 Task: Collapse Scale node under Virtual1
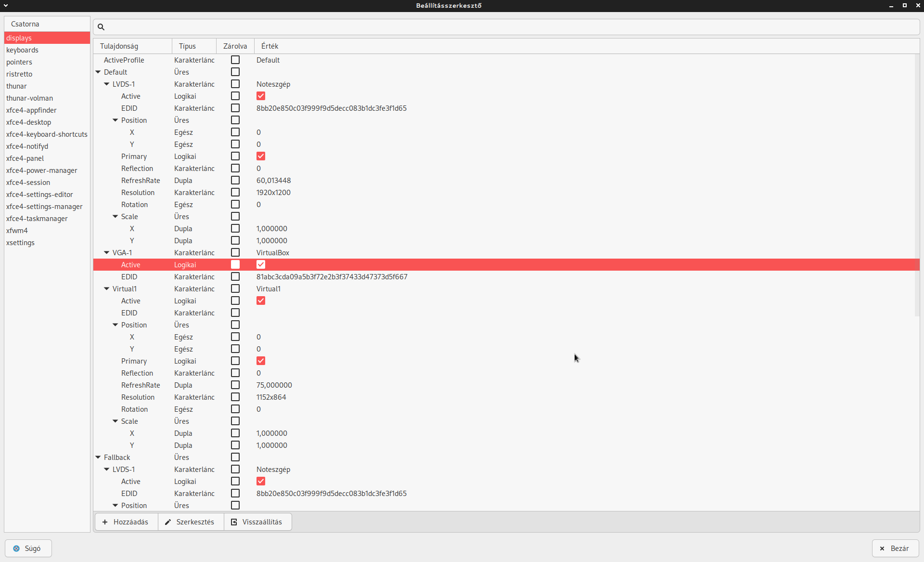coord(115,421)
